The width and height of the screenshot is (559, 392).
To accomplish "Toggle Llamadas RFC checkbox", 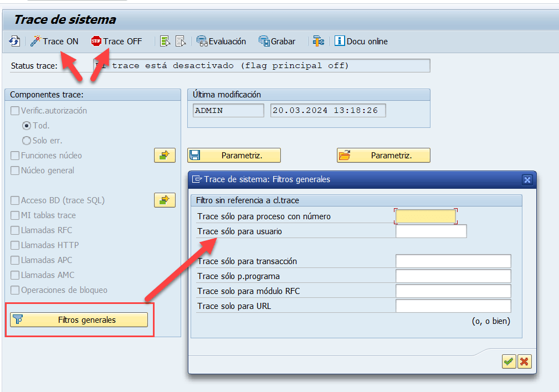I will click(x=15, y=230).
